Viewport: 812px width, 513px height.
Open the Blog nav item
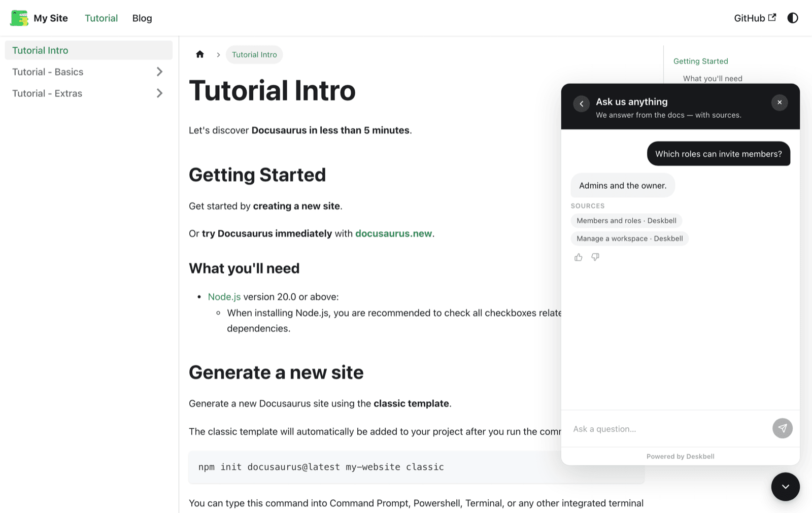142,18
